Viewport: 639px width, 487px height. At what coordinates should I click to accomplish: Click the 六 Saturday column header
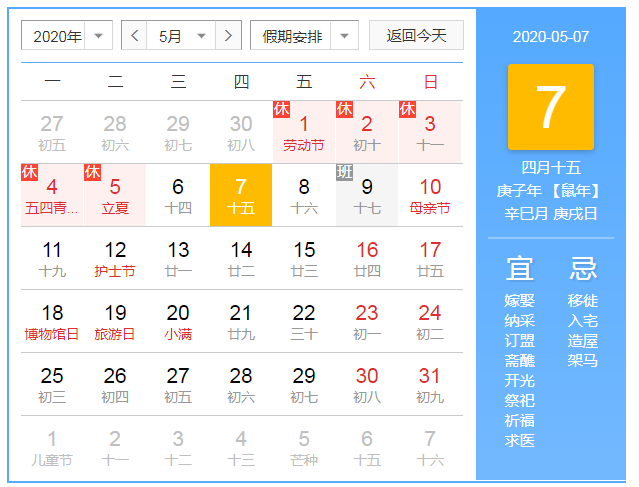tap(367, 82)
